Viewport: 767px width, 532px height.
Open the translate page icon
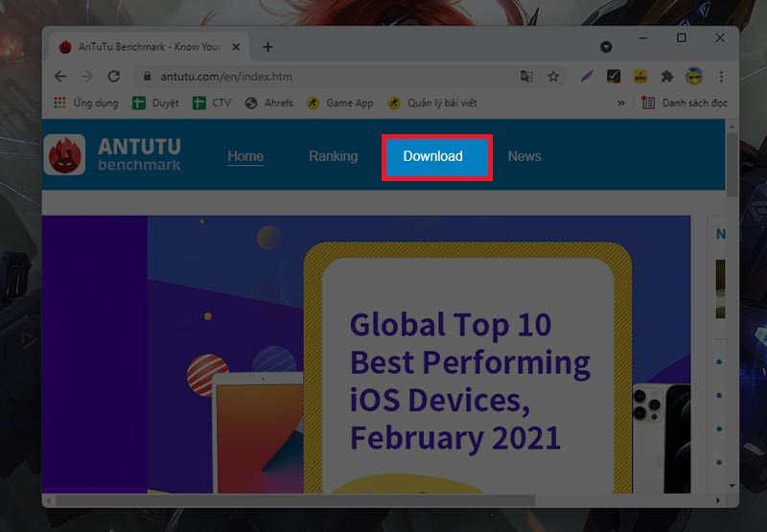[x=526, y=77]
